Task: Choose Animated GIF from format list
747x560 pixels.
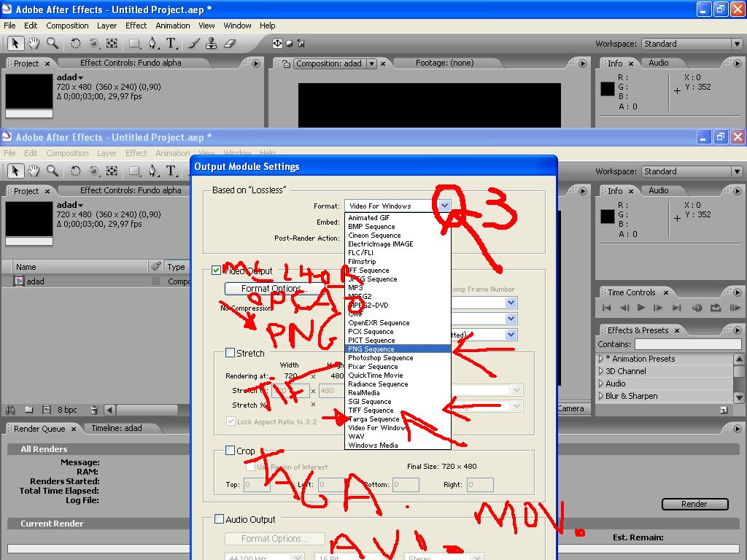Action: click(398, 217)
